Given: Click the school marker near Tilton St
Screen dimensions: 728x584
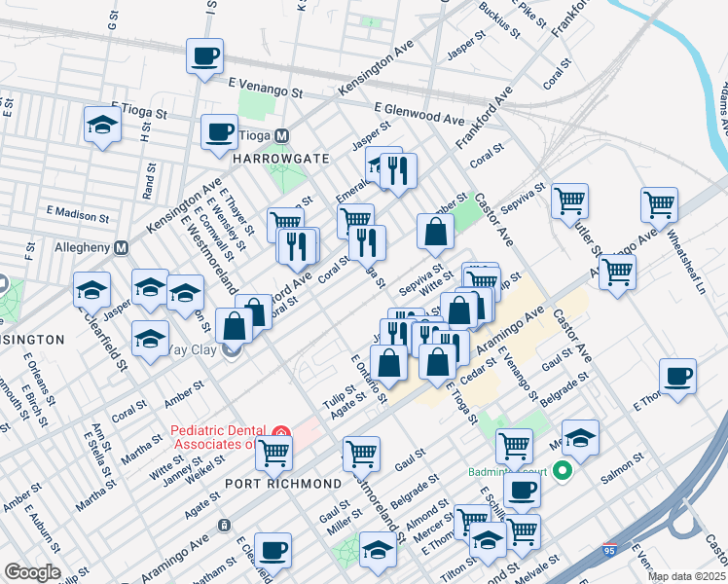Looking at the screenshot, I should (x=488, y=541).
